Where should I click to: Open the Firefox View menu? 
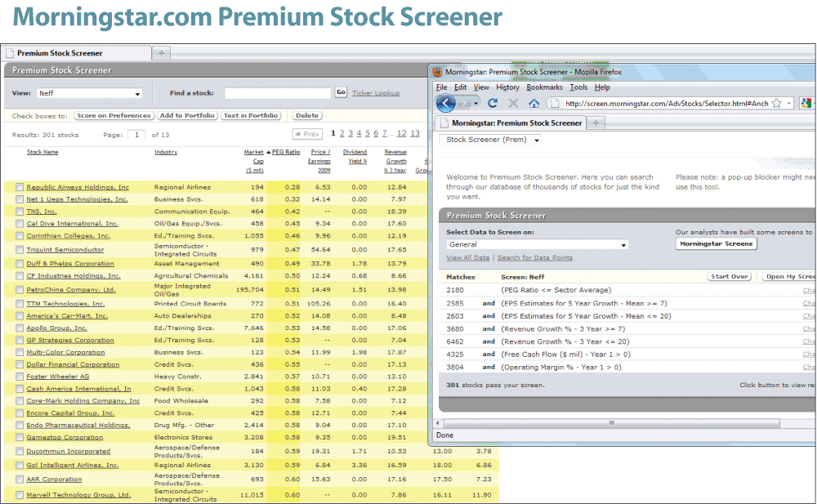tap(481, 87)
